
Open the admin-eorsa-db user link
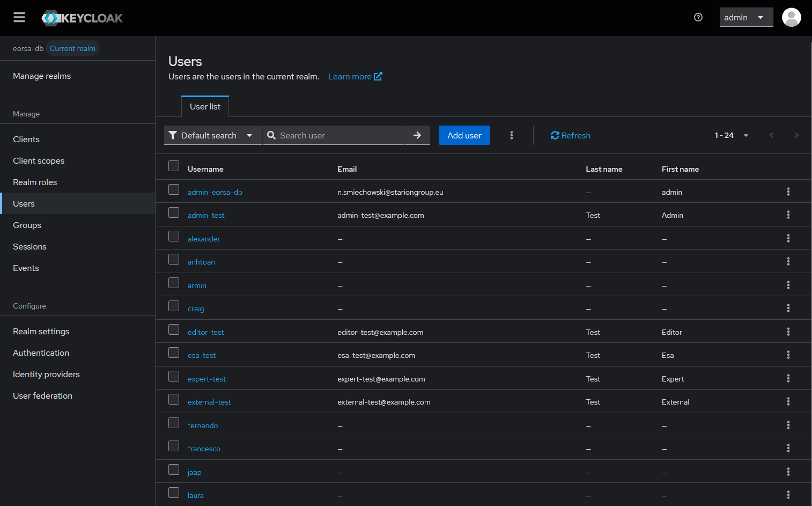tap(215, 192)
